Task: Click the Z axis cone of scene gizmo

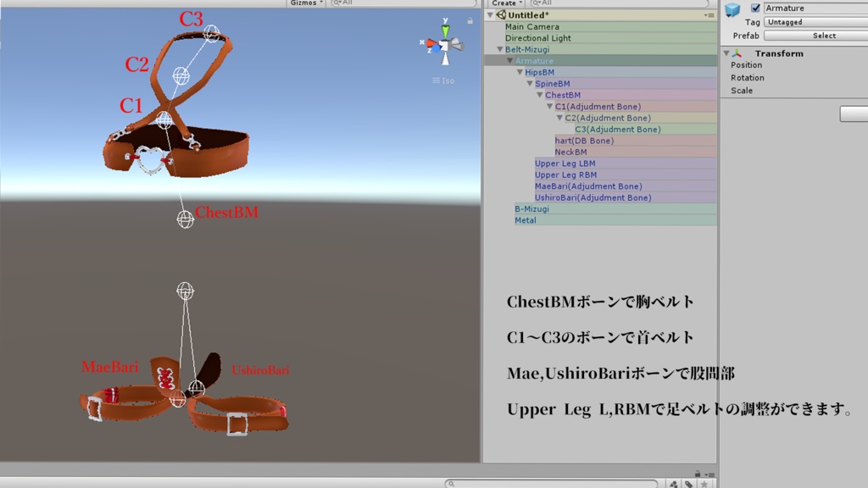Action: [x=436, y=50]
